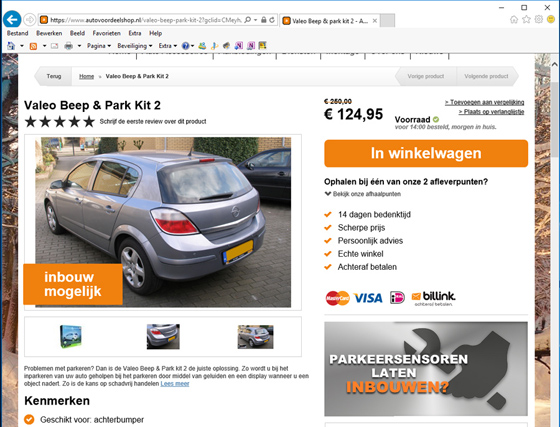Expand Bekijk onze afhaalpunten
Image resolution: width=560 pixels, height=427 pixels.
click(x=363, y=194)
